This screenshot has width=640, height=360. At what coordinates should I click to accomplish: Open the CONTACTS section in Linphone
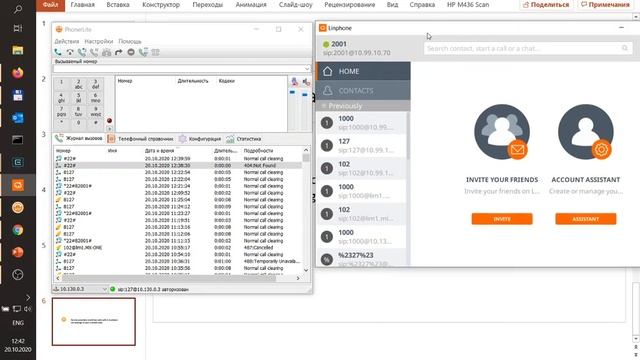coord(363,91)
